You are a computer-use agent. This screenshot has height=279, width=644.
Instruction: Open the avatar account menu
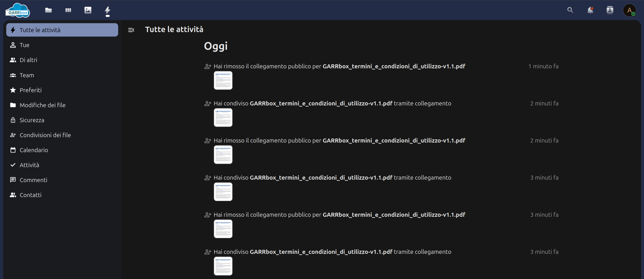pyautogui.click(x=629, y=10)
